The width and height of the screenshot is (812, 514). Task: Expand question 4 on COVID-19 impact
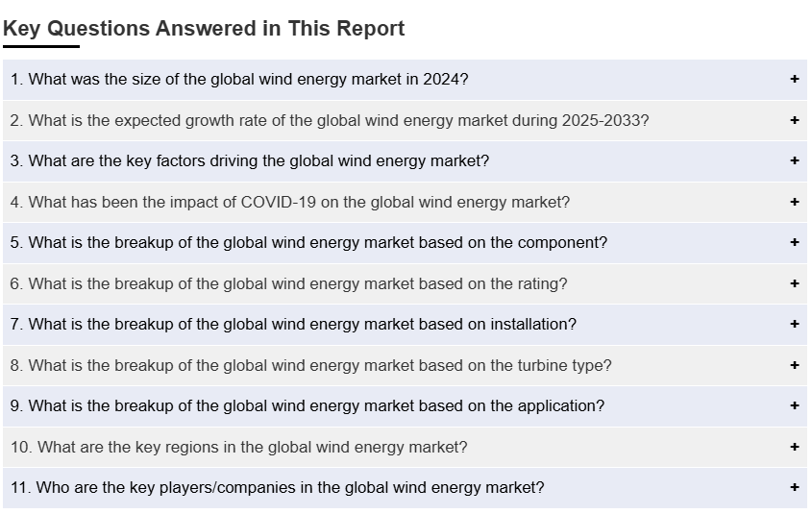(x=290, y=203)
